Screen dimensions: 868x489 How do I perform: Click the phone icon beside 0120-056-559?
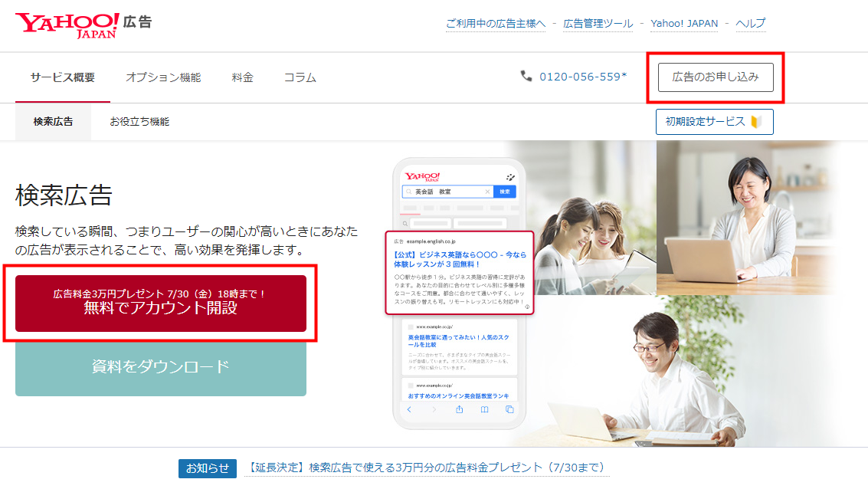coord(526,76)
